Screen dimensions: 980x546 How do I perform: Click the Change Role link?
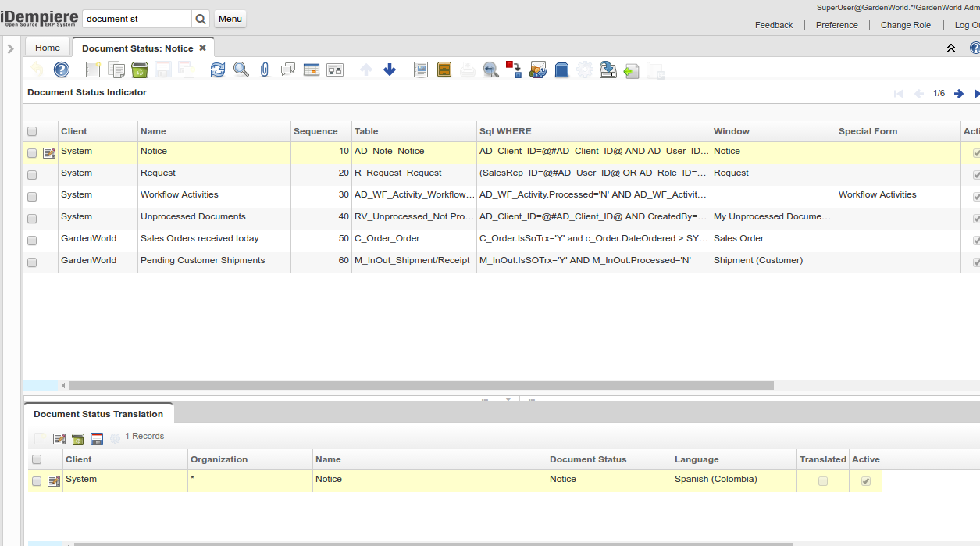pos(905,25)
